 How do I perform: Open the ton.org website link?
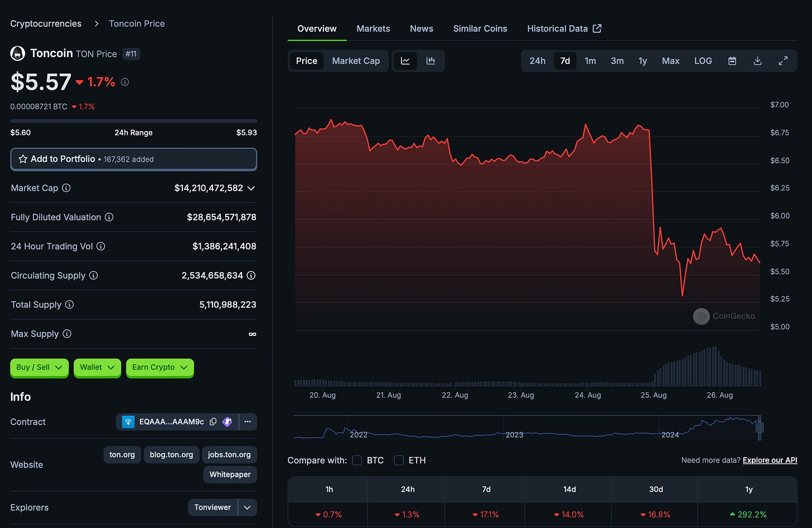(x=122, y=454)
